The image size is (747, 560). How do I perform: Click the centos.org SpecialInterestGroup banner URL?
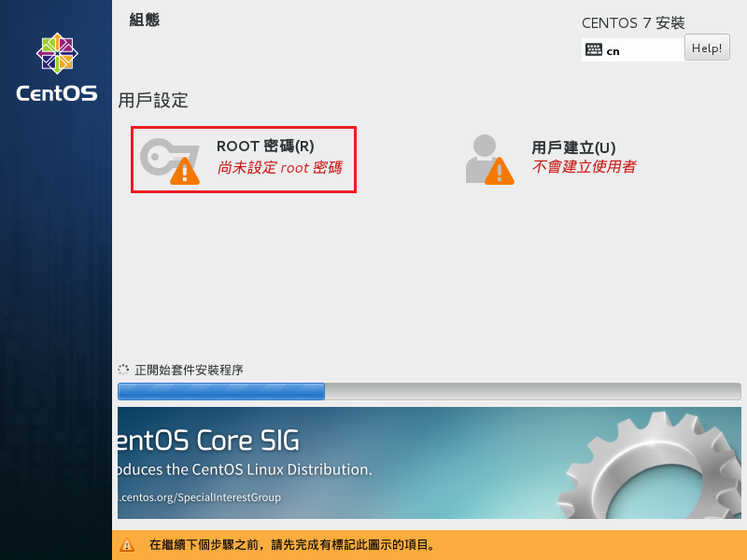pyautogui.click(x=200, y=497)
